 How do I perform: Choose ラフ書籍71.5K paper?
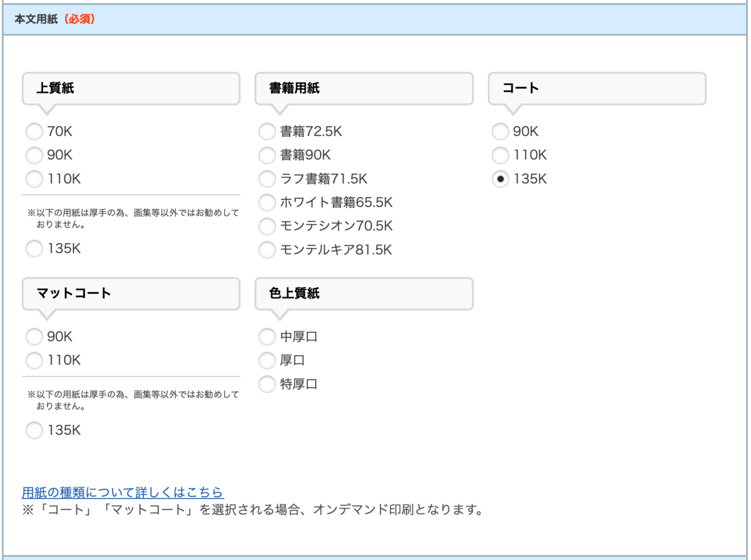[x=266, y=179]
